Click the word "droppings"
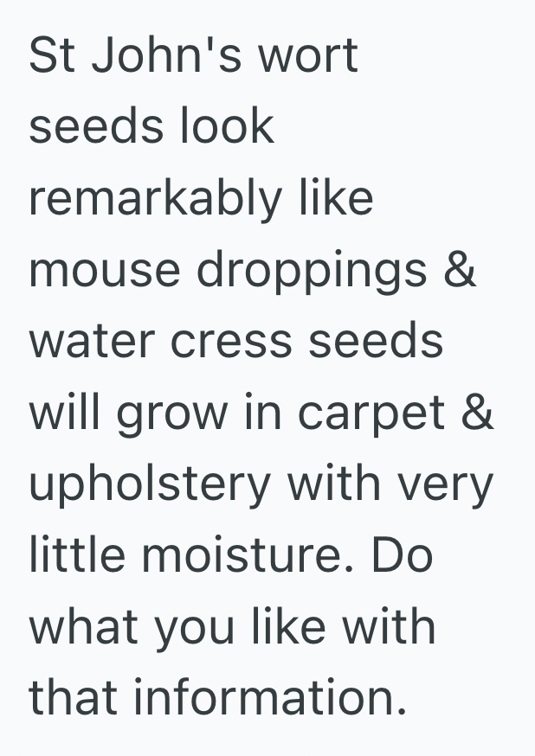535x756 pixels. pyautogui.click(x=312, y=270)
